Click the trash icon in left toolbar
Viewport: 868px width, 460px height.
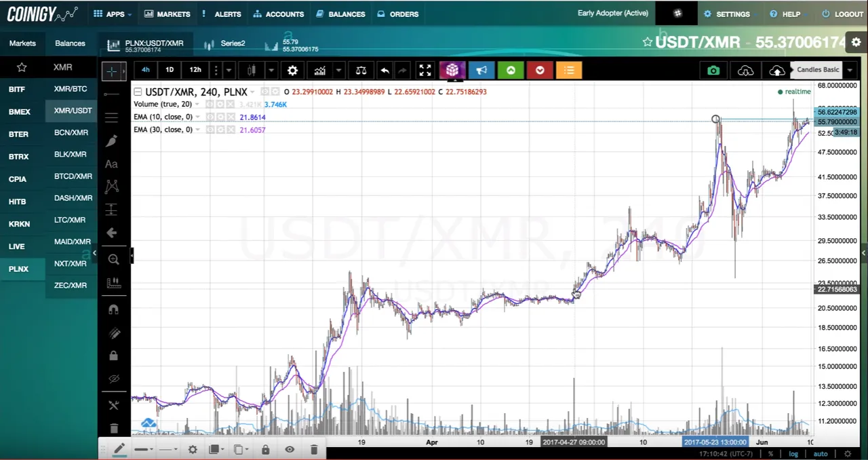click(113, 428)
